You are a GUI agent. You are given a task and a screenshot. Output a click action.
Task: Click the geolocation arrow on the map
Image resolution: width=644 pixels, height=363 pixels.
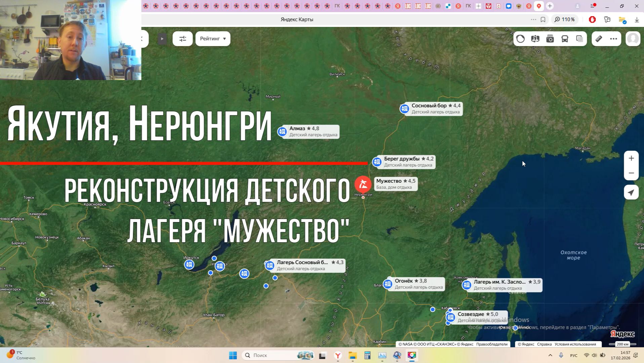[631, 192]
